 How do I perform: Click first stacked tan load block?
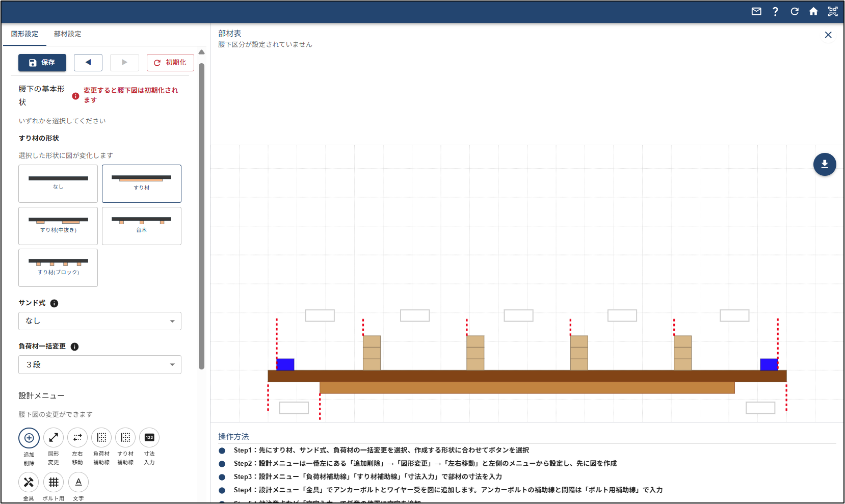(x=372, y=353)
